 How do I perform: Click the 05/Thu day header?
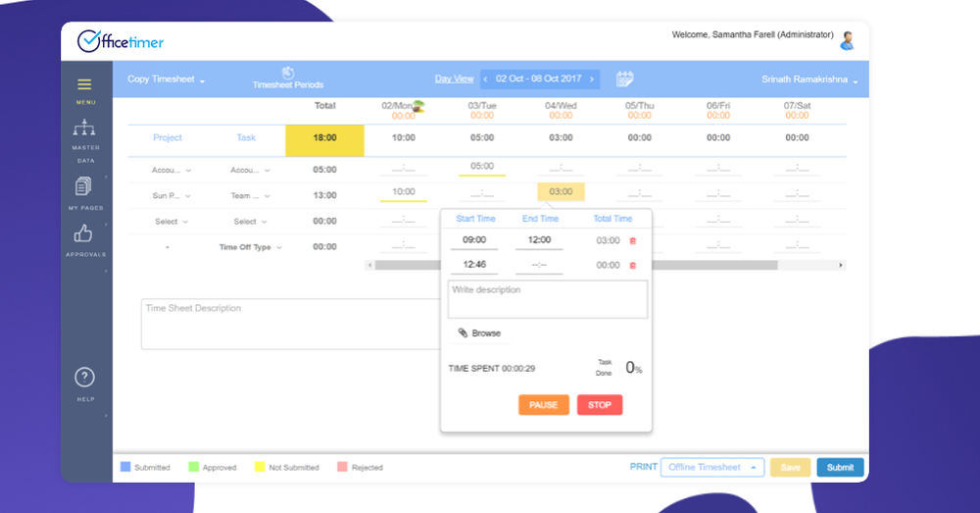639,106
